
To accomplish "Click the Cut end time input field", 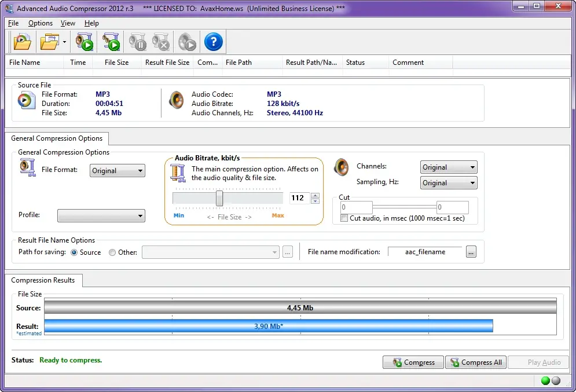I will point(453,207).
